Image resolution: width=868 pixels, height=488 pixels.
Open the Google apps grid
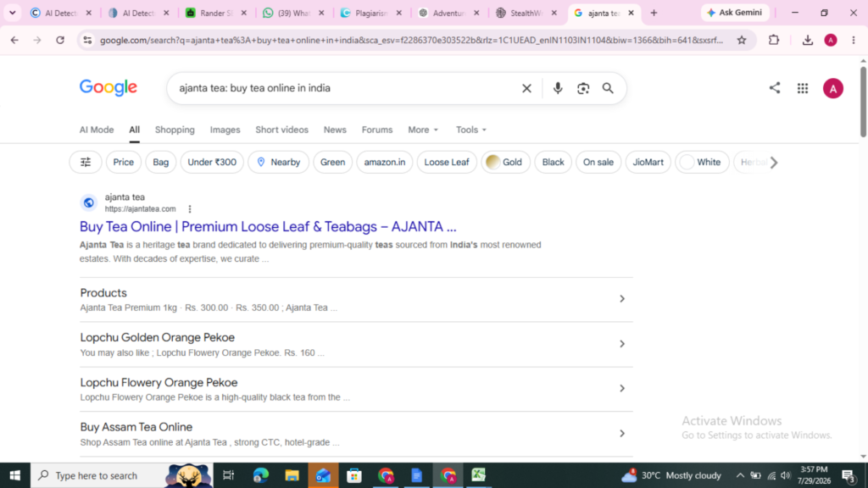pos(802,88)
